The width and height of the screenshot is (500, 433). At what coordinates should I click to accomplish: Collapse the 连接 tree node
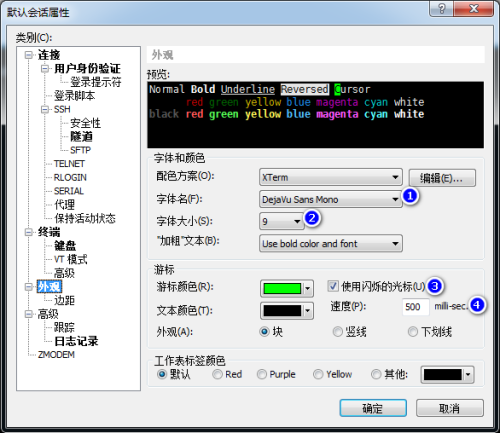(29, 55)
